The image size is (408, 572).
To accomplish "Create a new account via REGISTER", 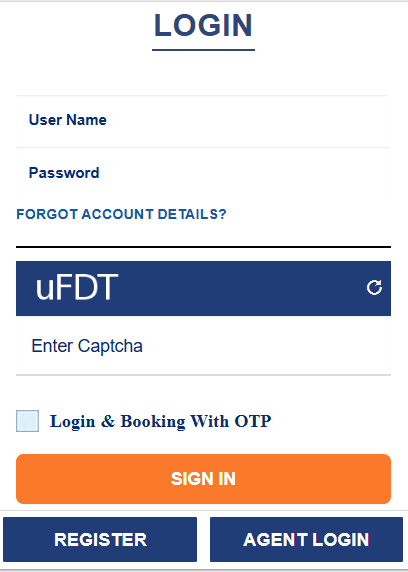I will pos(100,539).
